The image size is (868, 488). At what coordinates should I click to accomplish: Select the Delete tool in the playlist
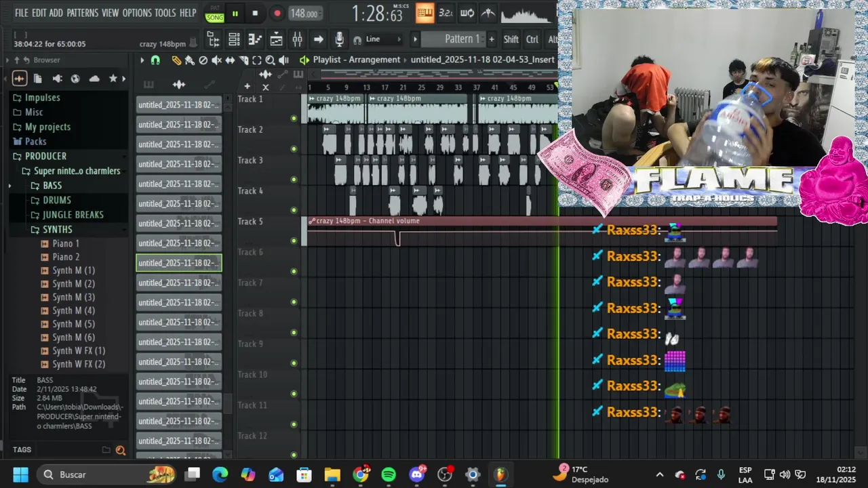203,60
